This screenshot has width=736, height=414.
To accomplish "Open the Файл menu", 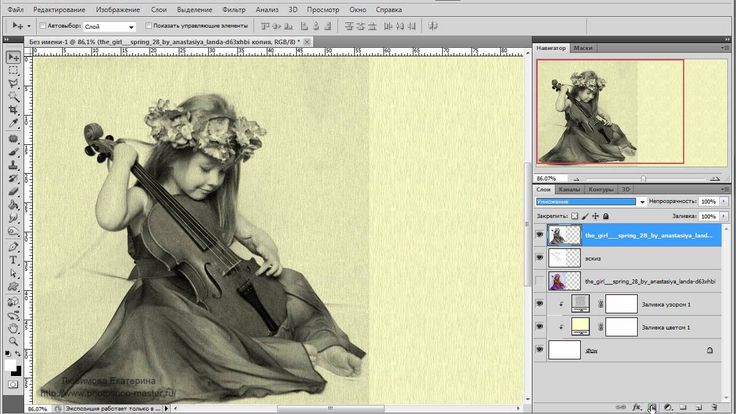I will point(15,9).
